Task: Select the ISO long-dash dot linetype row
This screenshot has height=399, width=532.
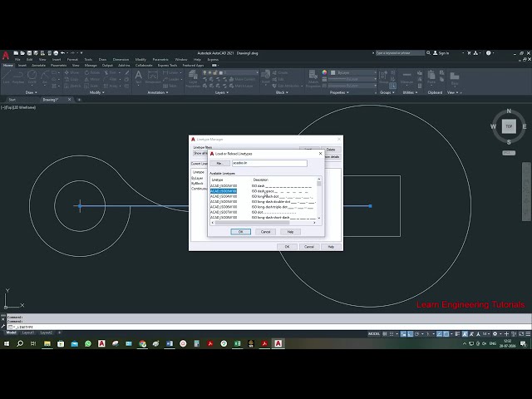Action: coord(263,196)
